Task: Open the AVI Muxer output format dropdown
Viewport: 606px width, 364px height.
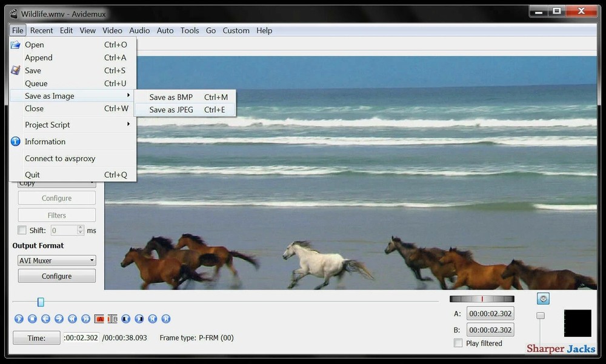Action: coord(56,260)
